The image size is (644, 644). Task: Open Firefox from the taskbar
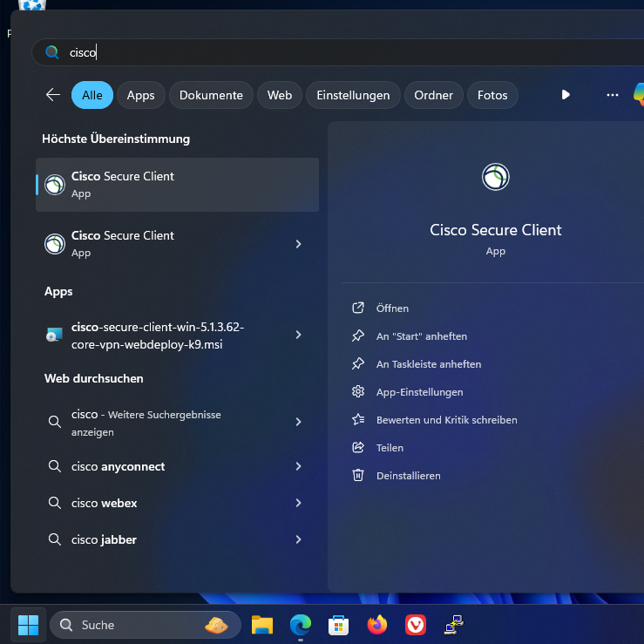(x=376, y=625)
